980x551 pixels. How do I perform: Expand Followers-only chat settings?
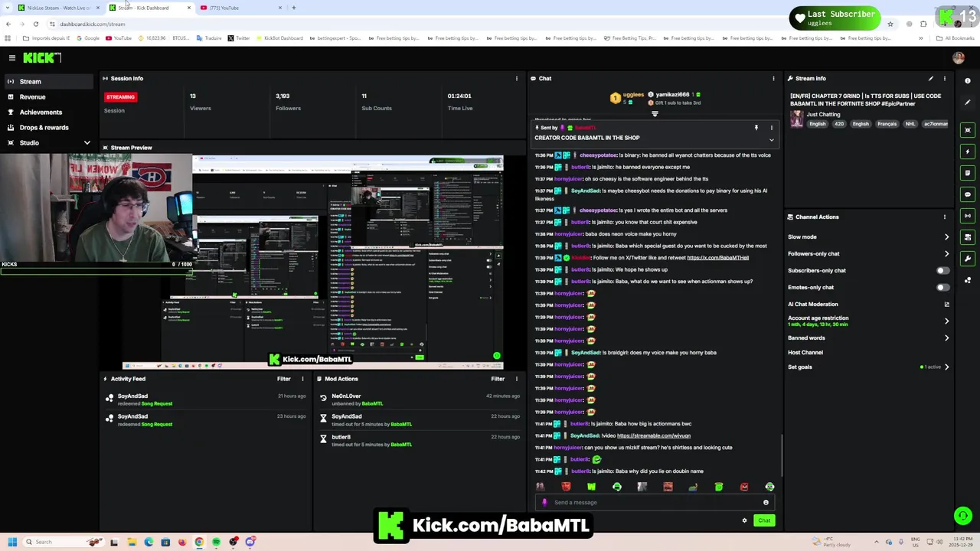click(946, 253)
